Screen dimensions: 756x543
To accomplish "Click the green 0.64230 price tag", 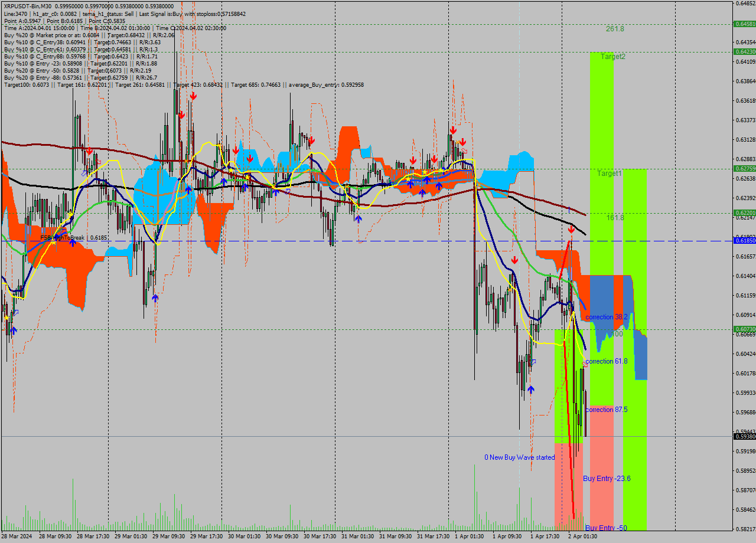I will tap(744, 51).
